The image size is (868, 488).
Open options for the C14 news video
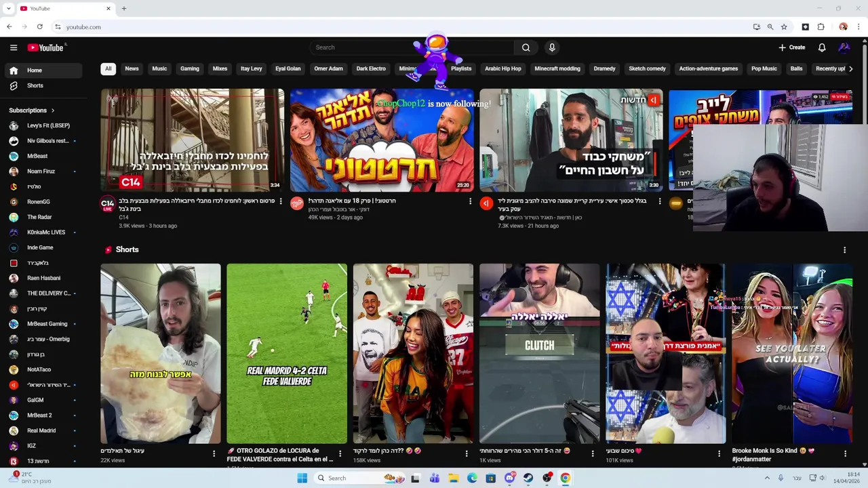click(x=281, y=201)
